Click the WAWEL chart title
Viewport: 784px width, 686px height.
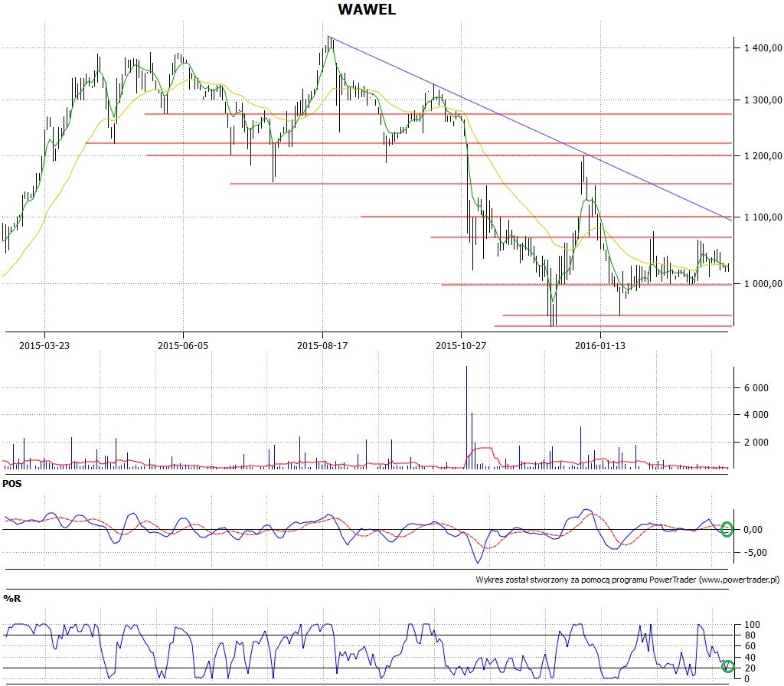click(367, 9)
